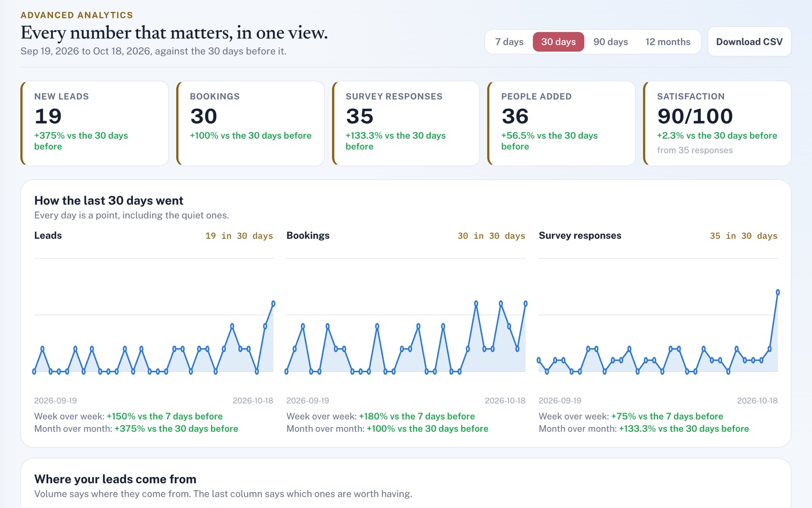
Task: Click the Download CSV button
Action: coord(749,42)
